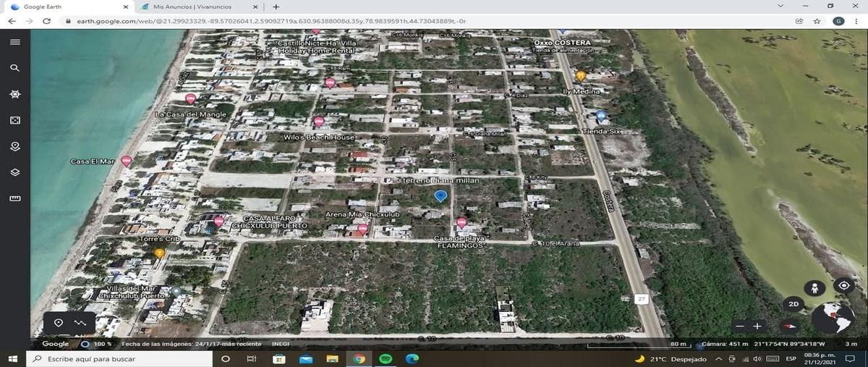Image resolution: width=868 pixels, height=367 pixels.
Task: Open the Windows Start menu
Action: (x=12, y=358)
